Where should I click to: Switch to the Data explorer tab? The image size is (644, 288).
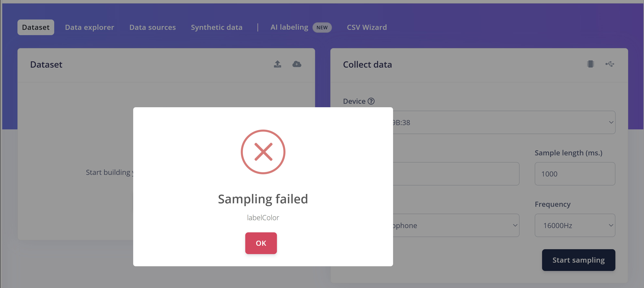90,27
